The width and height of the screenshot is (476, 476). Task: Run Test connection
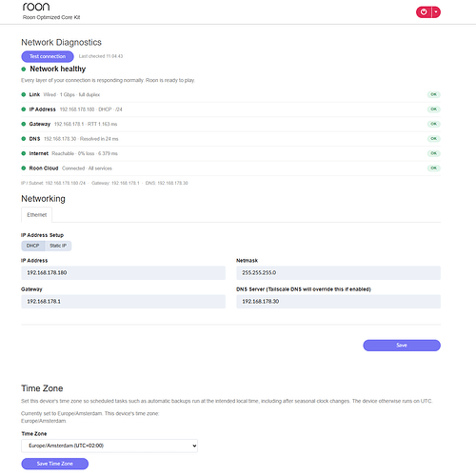point(48,56)
